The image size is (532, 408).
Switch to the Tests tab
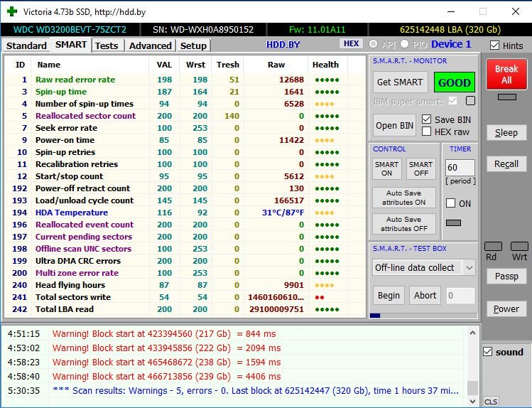pyautogui.click(x=107, y=45)
